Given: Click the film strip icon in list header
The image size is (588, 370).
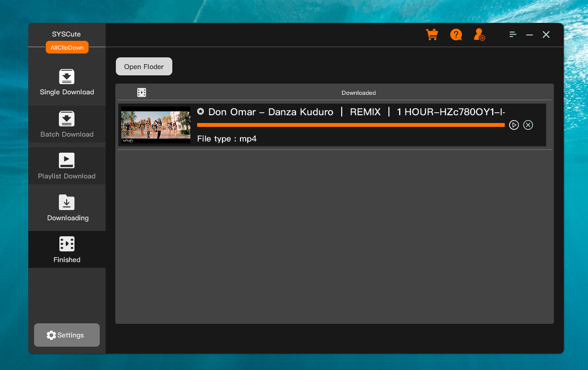Looking at the screenshot, I should point(142,92).
